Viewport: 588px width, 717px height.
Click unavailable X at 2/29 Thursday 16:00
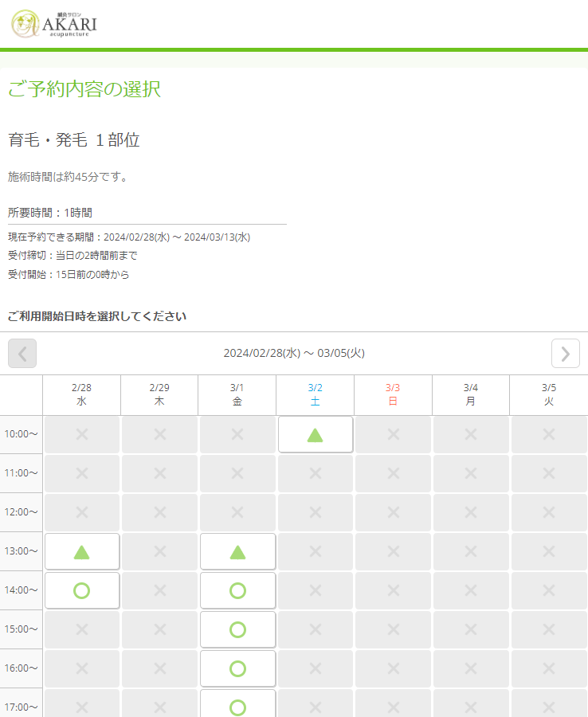click(x=159, y=668)
